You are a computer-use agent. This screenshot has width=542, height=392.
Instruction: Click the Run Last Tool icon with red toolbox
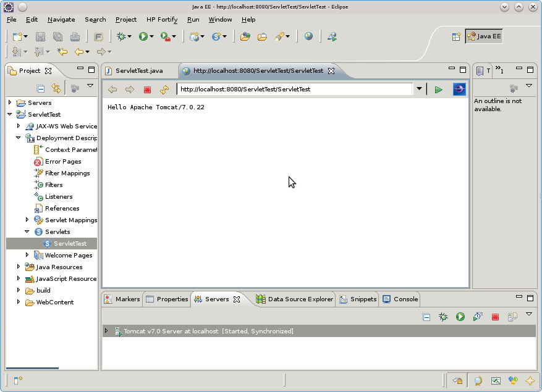165,36
